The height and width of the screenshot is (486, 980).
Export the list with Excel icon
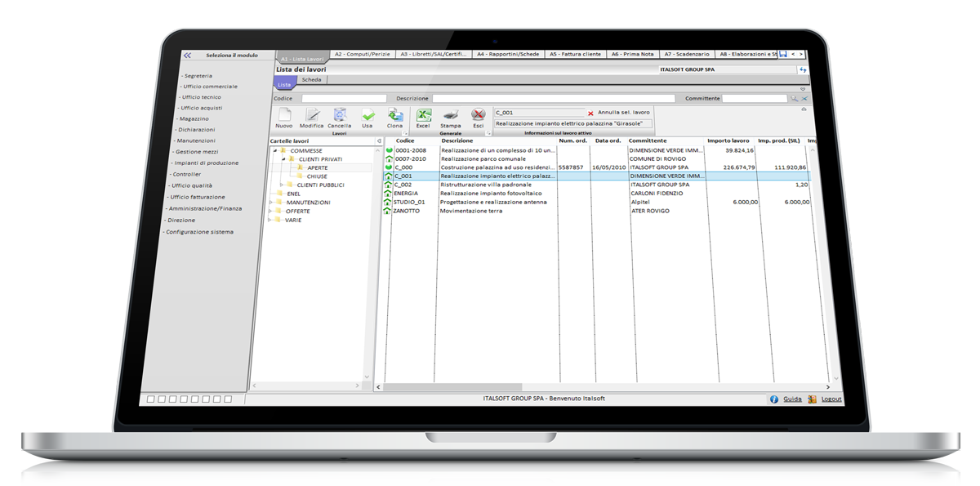[x=423, y=116]
